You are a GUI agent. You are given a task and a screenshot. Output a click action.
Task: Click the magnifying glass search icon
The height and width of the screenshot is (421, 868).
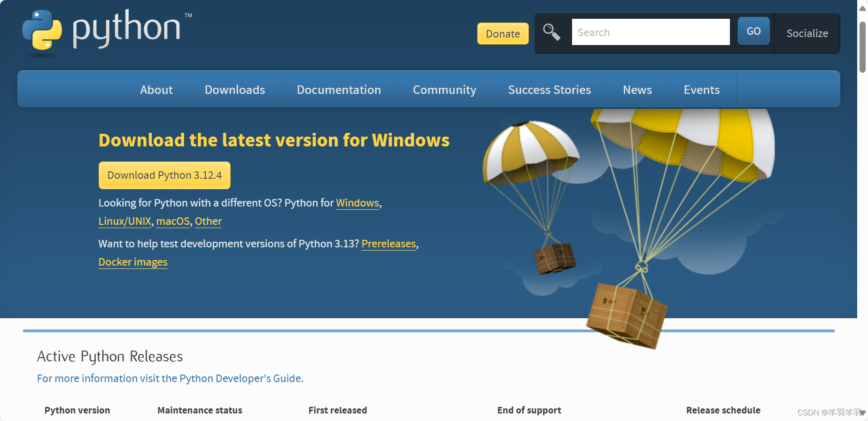click(x=551, y=32)
